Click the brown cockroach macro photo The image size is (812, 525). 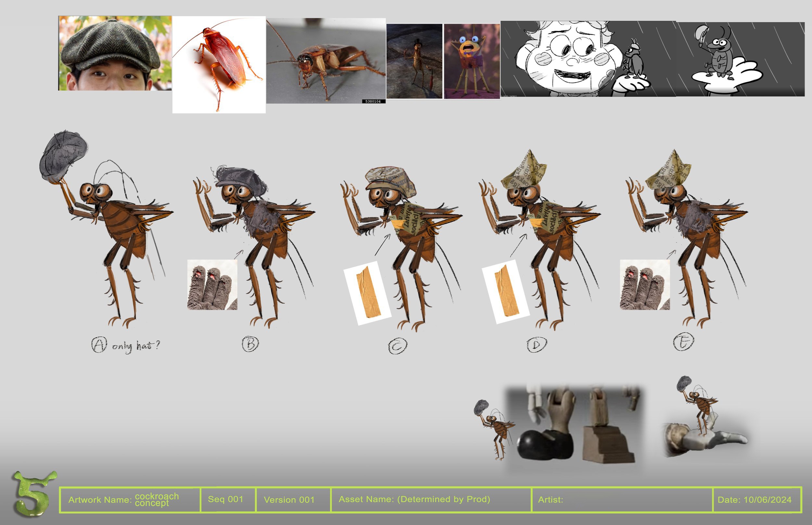pos(326,61)
